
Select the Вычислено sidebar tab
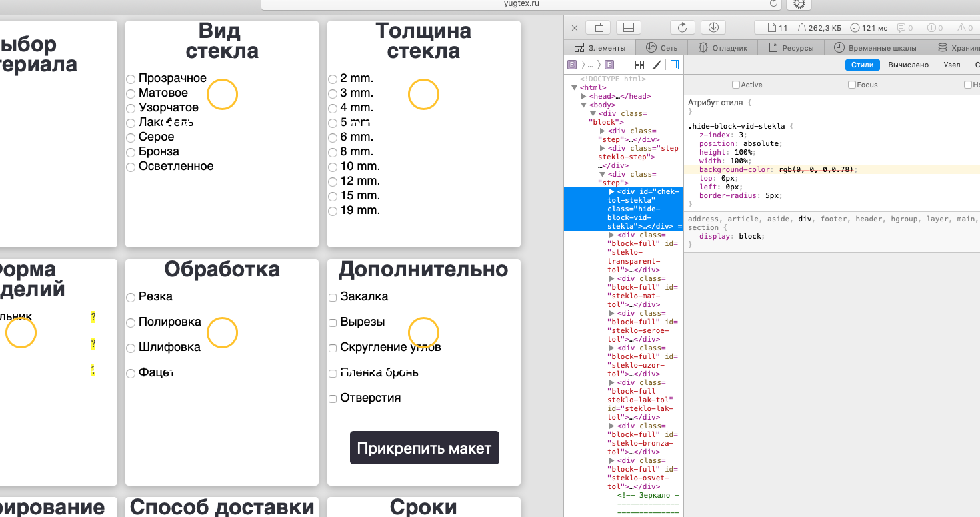[908, 65]
